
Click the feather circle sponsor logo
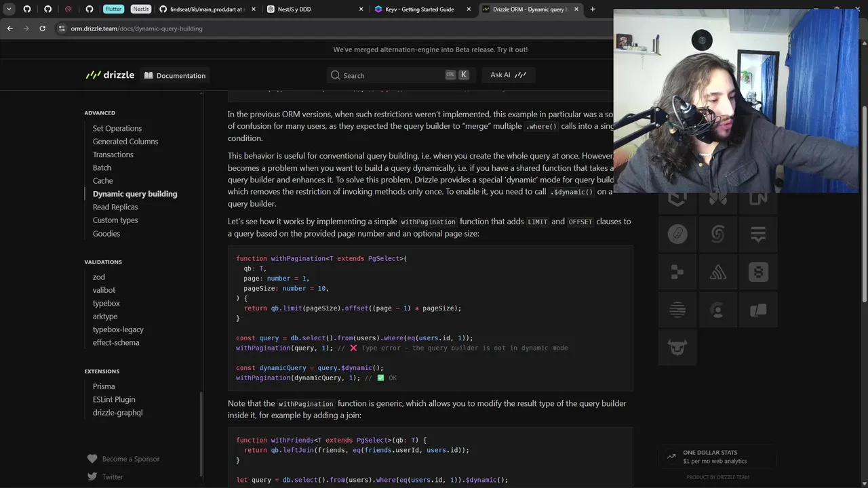[677, 234]
